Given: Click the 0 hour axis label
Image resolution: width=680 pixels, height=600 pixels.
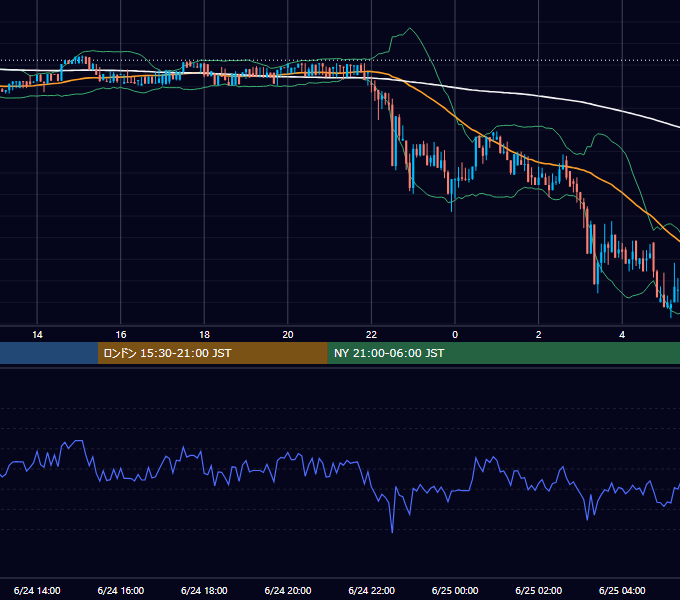Looking at the screenshot, I should (455, 335).
